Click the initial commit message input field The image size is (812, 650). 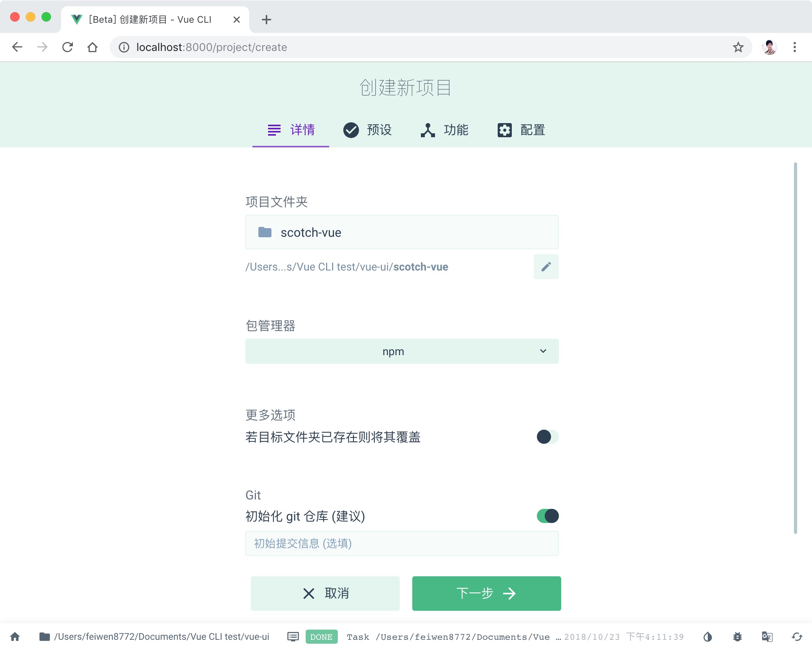[x=402, y=543]
